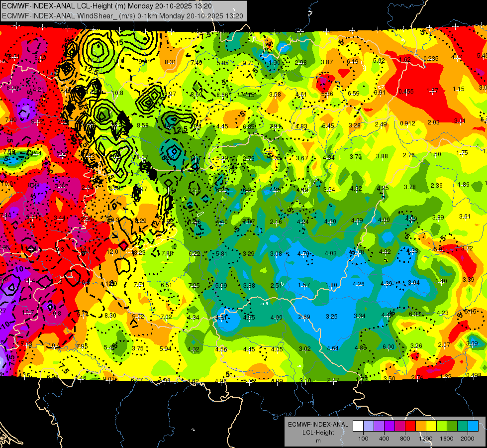Click the white legend color swatch
Image resolution: width=487 pixels, height=448 pixels.
coord(358,426)
